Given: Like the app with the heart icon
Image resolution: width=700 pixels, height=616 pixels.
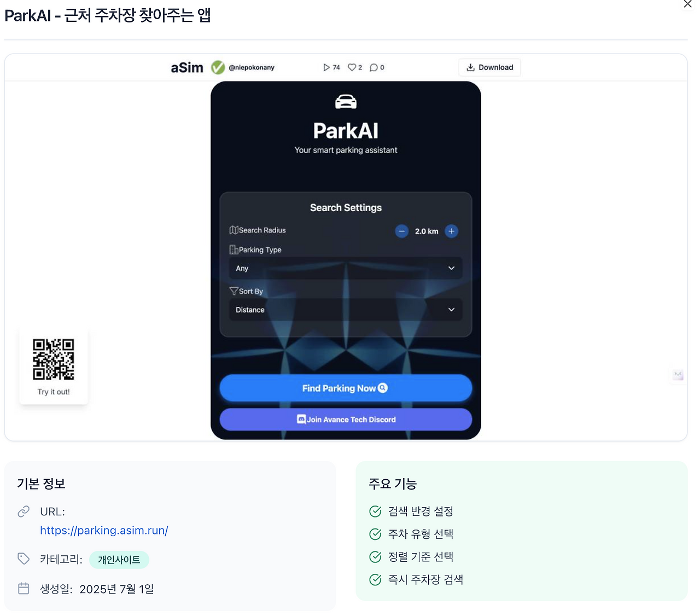Looking at the screenshot, I should [352, 67].
